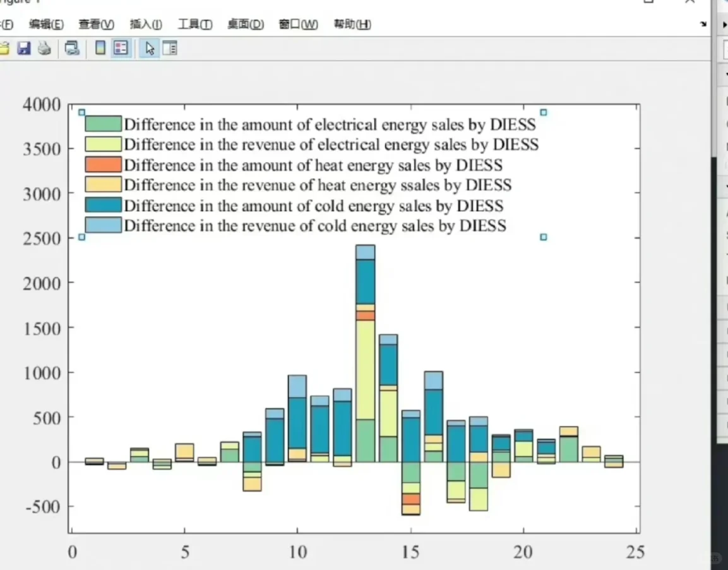Select the legend's bottom-right resize handle
Image resolution: width=728 pixels, height=570 pixels.
tap(543, 237)
